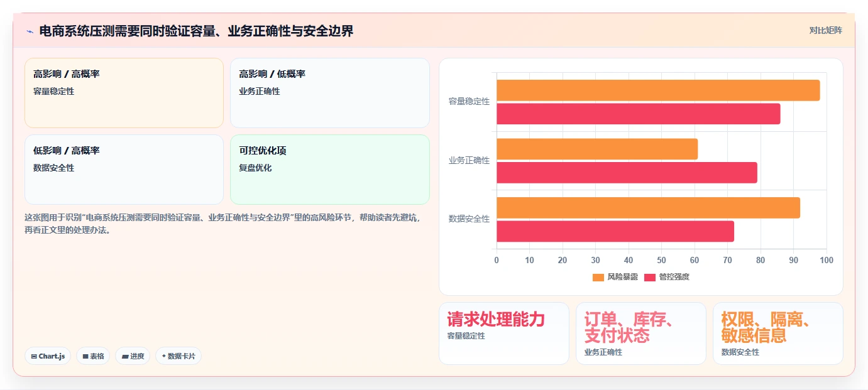This screenshot has height=390, width=868.
Task: Click the 数据安全性 y-axis label
Action: point(469,219)
